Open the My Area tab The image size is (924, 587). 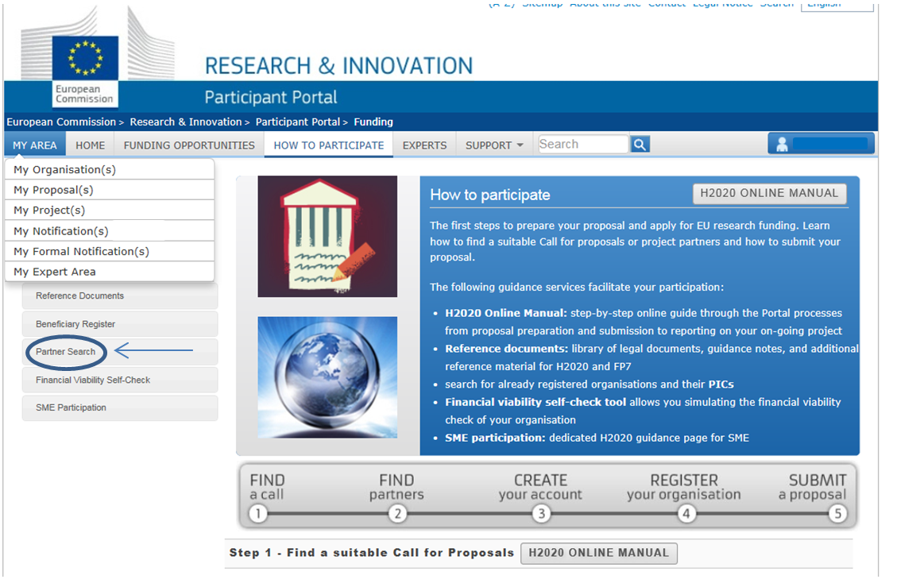pos(35,145)
